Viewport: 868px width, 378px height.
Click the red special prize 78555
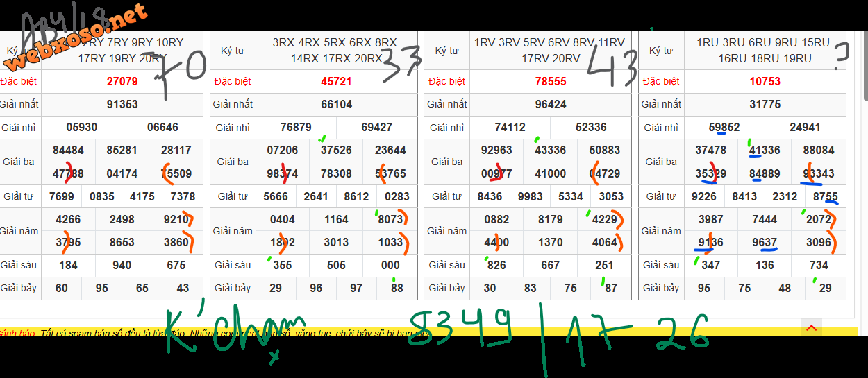coord(551,81)
